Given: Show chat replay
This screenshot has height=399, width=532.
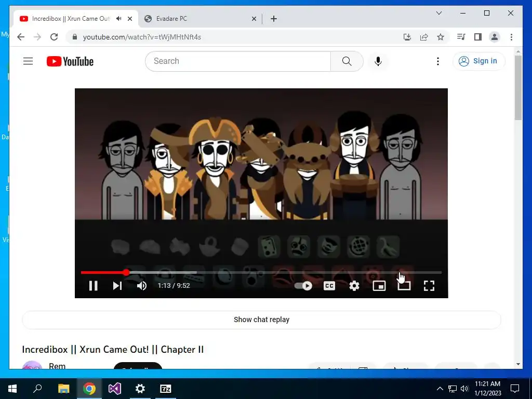Looking at the screenshot, I should [x=261, y=320].
